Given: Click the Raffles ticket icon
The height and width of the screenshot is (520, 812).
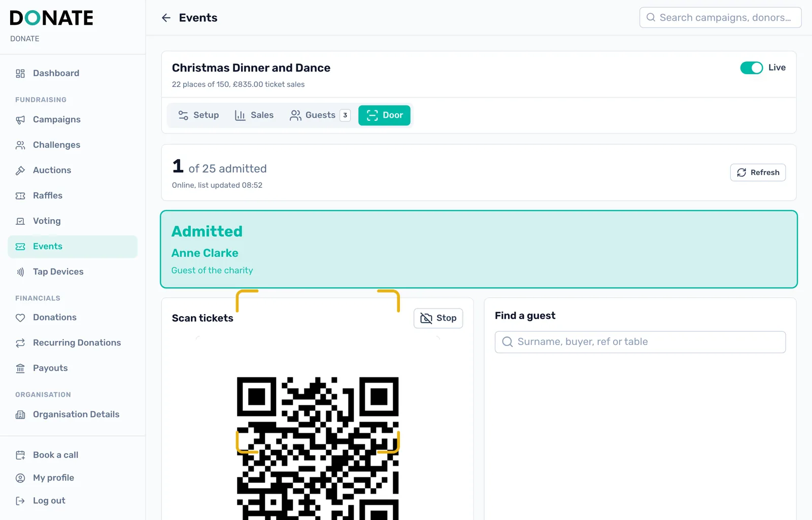Looking at the screenshot, I should [20, 196].
